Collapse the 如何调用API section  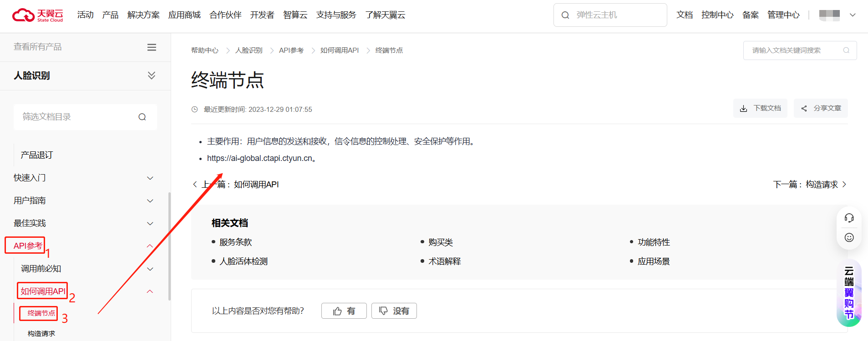(x=150, y=291)
